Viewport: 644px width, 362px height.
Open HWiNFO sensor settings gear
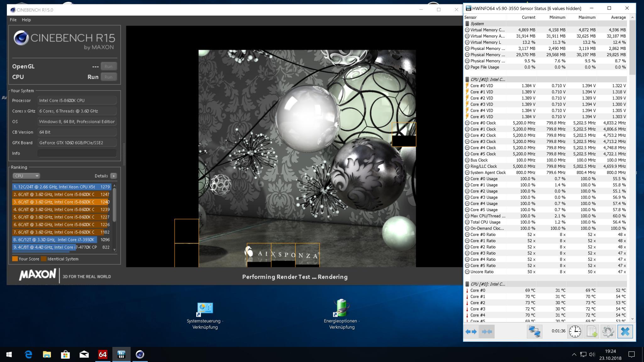tap(608, 332)
